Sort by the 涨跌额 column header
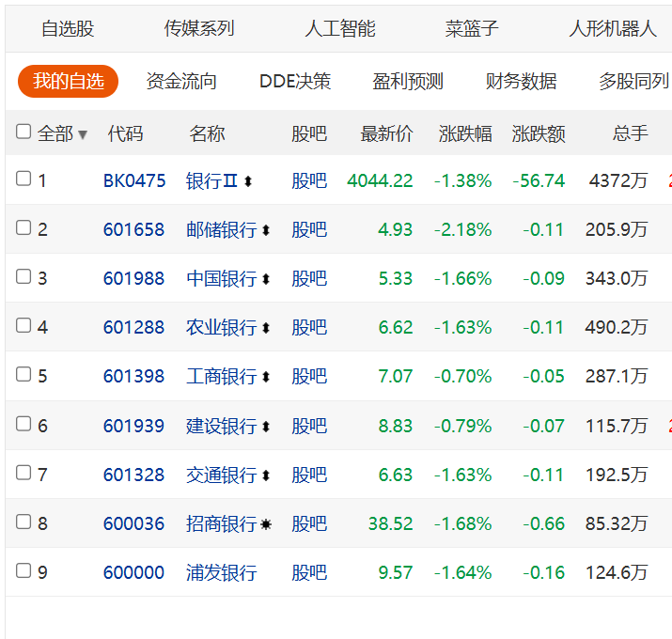The width and height of the screenshot is (672, 639). (539, 133)
